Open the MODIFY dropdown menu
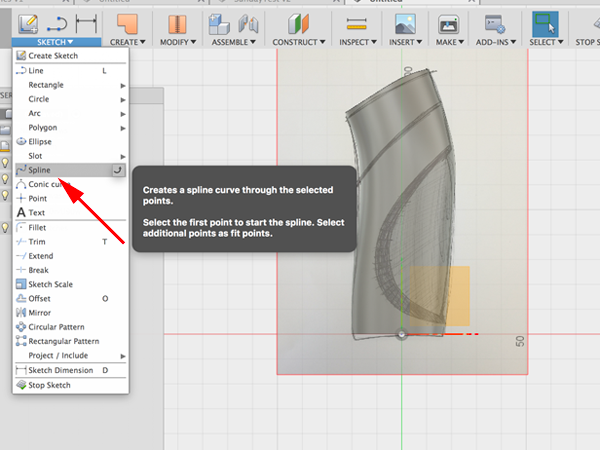This screenshot has width=600, height=450. (178, 42)
